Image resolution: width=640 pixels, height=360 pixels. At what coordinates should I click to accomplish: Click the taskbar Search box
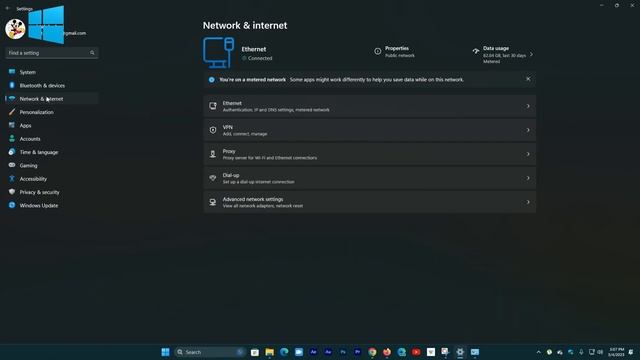pyautogui.click(x=210, y=352)
